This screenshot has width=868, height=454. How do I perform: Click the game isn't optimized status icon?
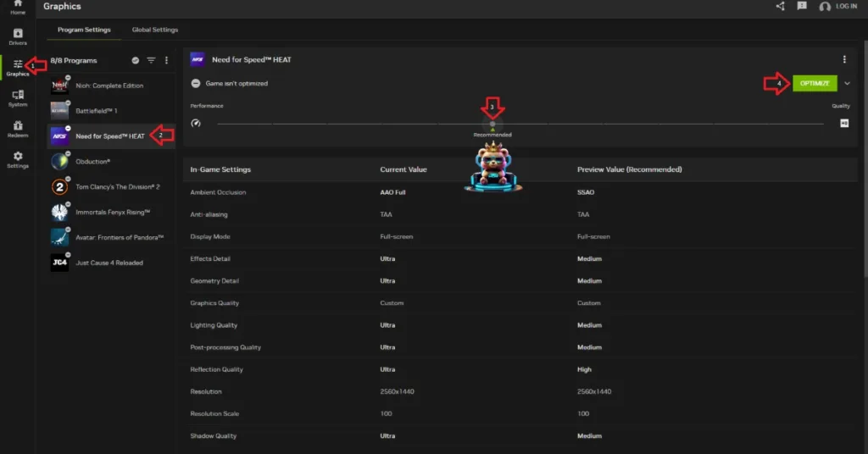pyautogui.click(x=196, y=84)
